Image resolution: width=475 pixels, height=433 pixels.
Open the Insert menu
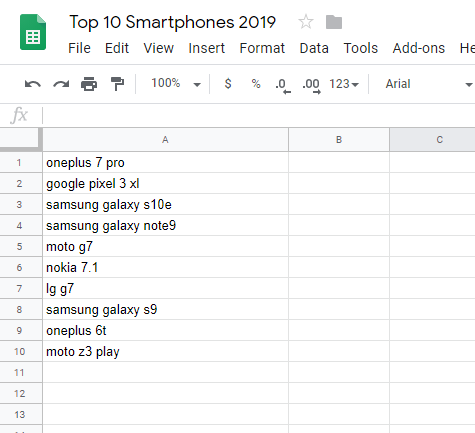[x=207, y=48]
